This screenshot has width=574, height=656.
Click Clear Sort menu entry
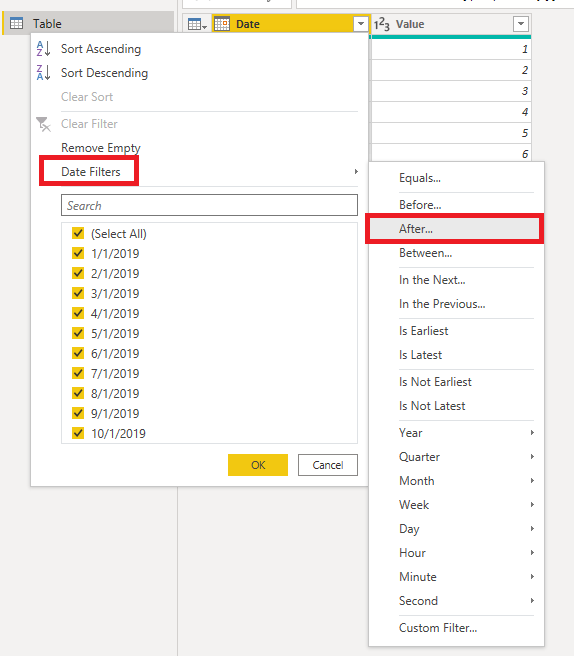(87, 97)
